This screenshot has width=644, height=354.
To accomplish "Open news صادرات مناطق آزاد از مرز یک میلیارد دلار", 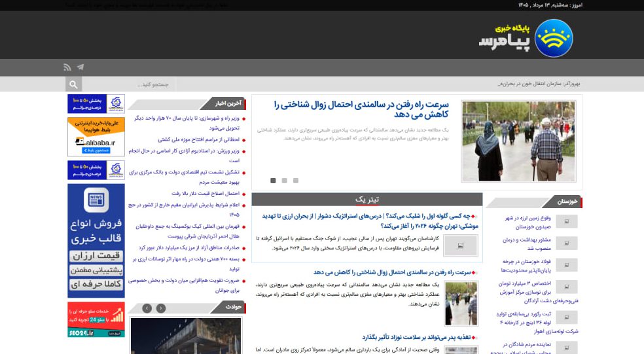I will pyautogui.click(x=188, y=248).
